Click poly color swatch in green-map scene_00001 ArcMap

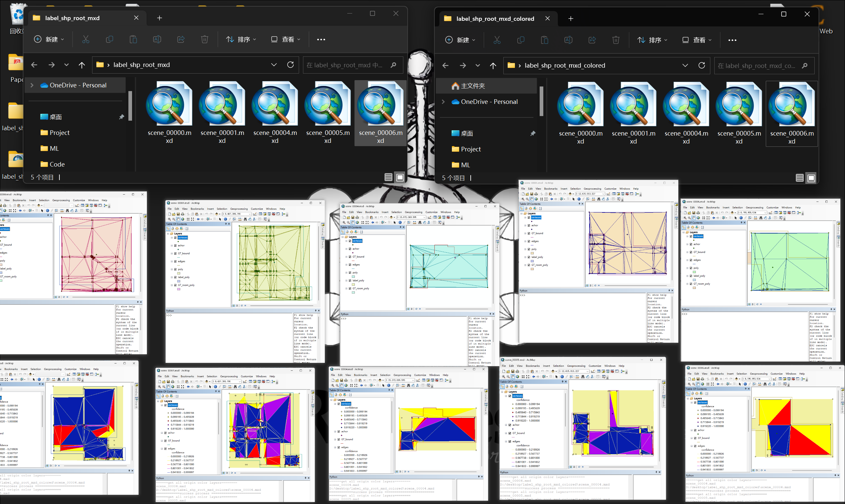(179, 273)
